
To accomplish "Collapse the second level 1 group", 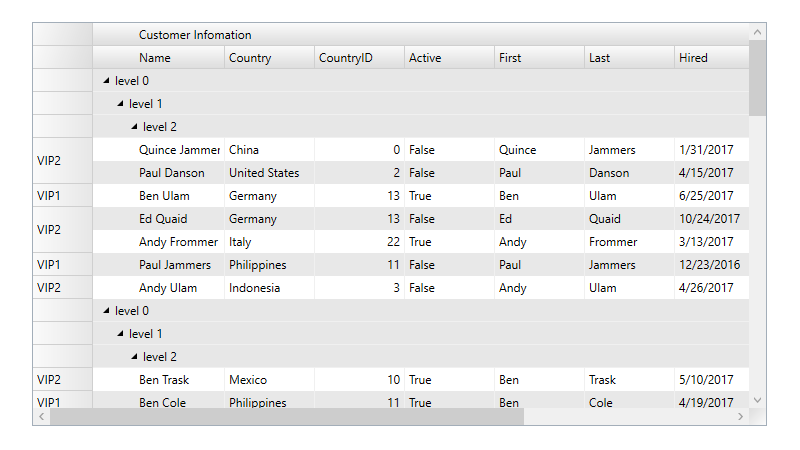I will click(121, 334).
